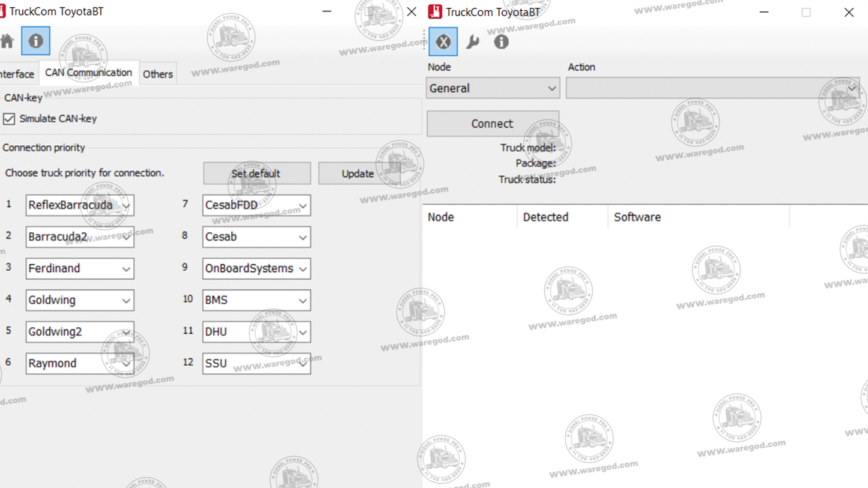Open priority 7 CesabFDD dropdown
The width and height of the screenshot is (868, 488).
[x=256, y=205]
